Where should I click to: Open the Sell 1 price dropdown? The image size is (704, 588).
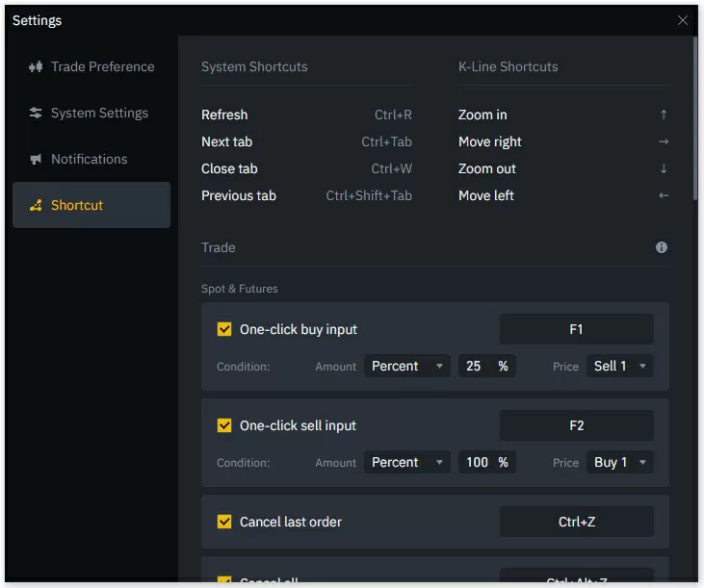tap(619, 366)
